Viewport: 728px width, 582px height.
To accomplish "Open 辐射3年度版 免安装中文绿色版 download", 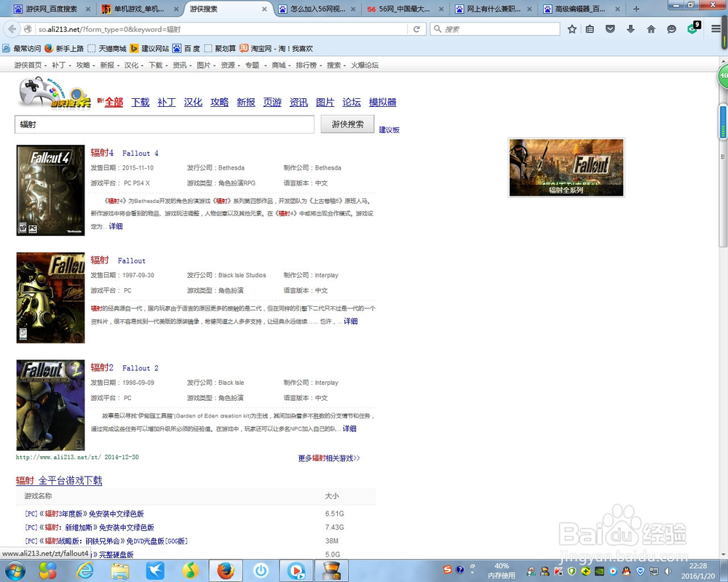I will [84, 514].
